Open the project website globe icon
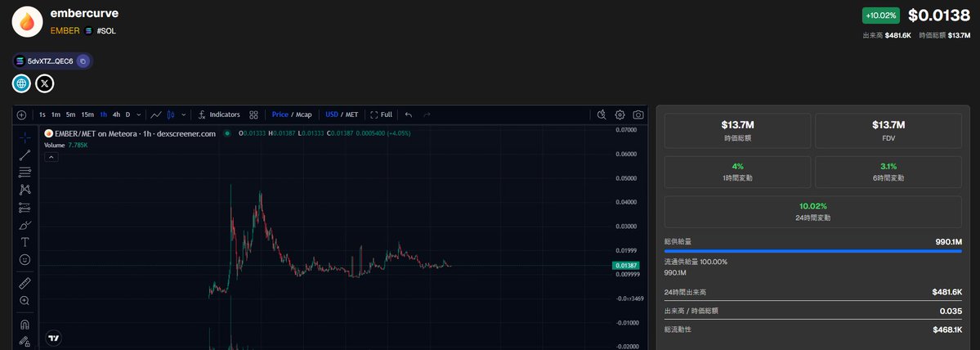980x350 pixels. click(21, 83)
